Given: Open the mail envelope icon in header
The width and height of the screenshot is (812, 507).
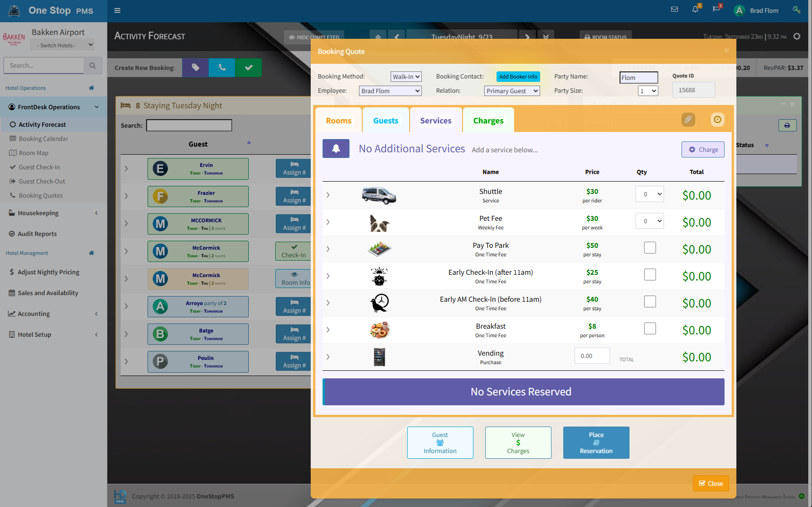Looking at the screenshot, I should click(674, 9).
